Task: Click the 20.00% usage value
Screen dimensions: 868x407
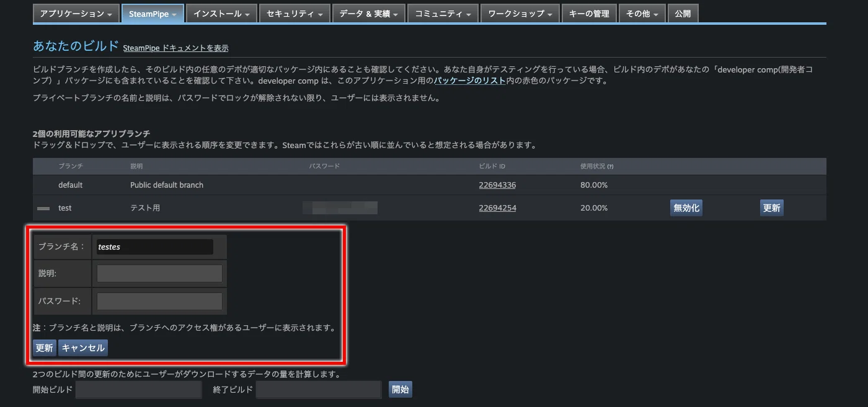Action: pyautogui.click(x=594, y=208)
